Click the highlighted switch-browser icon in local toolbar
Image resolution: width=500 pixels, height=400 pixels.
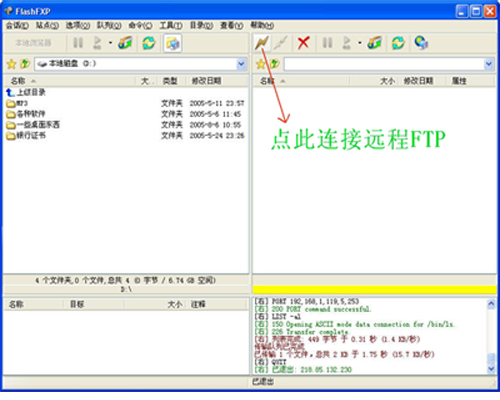coord(173,43)
